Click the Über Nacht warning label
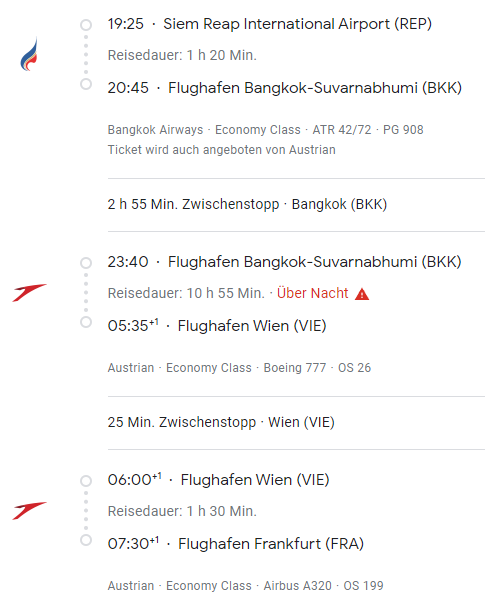 pyautogui.click(x=313, y=293)
